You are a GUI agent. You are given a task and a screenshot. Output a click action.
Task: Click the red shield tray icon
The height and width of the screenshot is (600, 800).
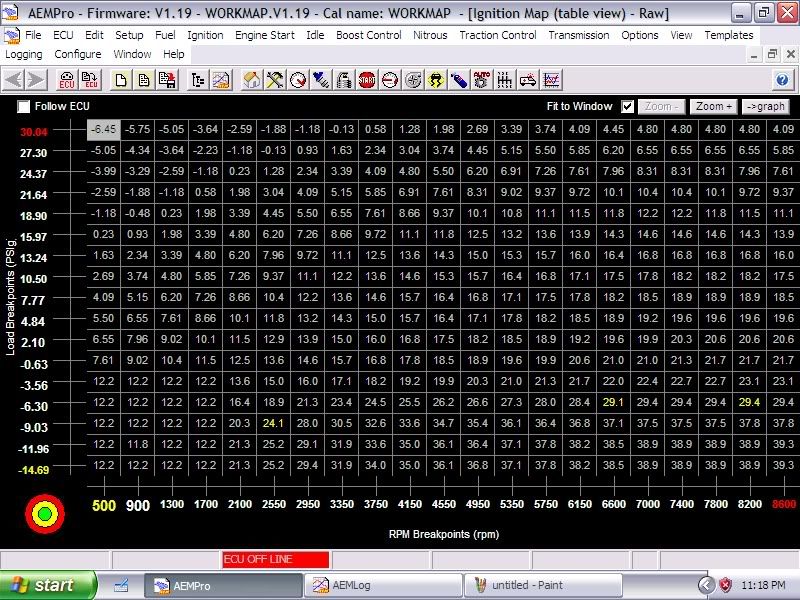tap(726, 585)
